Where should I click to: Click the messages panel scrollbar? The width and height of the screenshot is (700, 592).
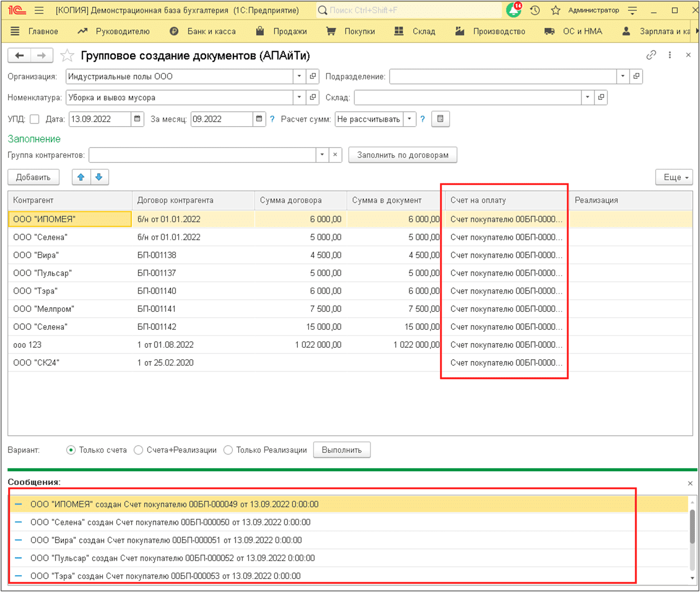[693, 527]
